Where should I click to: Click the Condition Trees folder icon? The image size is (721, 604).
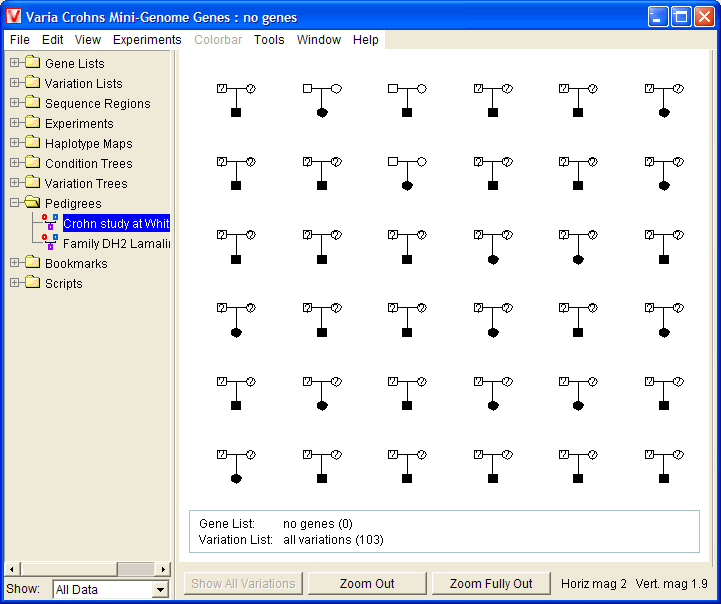[x=32, y=163]
